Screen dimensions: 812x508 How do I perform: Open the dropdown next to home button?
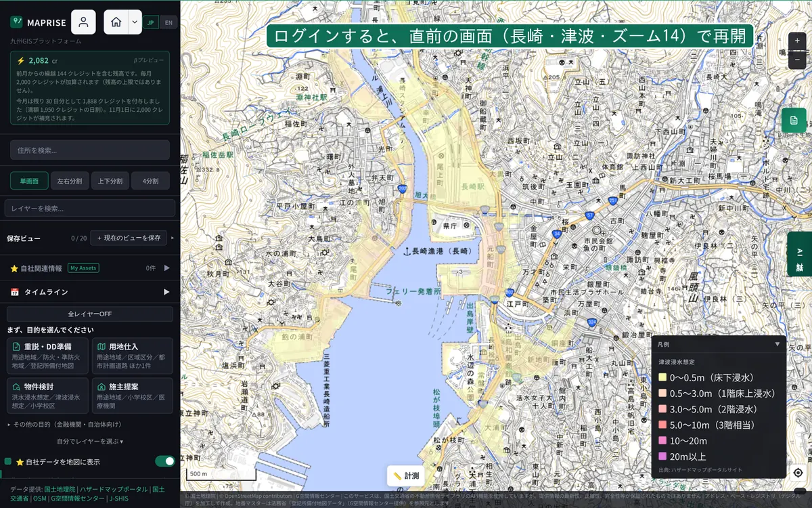click(x=135, y=22)
